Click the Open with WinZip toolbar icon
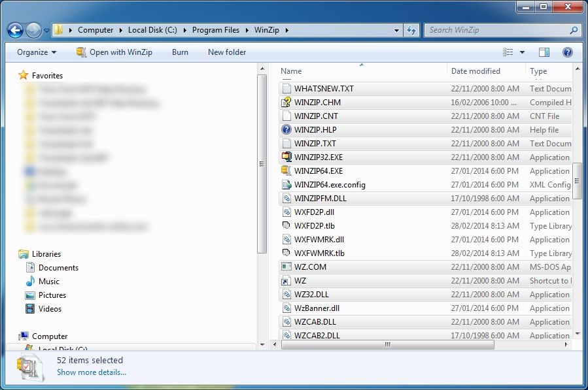The width and height of the screenshot is (588, 390). tap(81, 52)
